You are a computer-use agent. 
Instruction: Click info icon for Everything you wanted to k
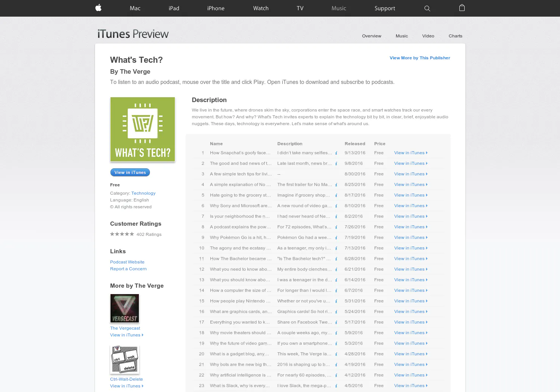click(336, 322)
